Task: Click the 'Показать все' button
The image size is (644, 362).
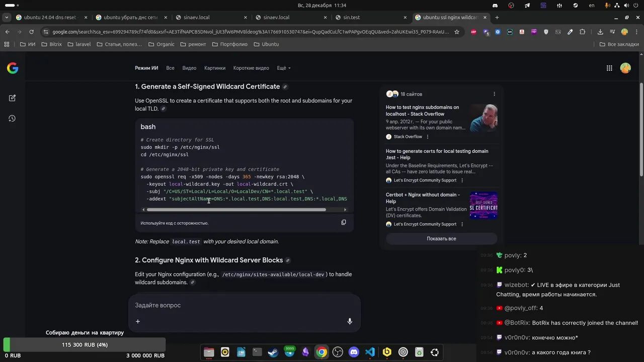Action: [x=441, y=239]
